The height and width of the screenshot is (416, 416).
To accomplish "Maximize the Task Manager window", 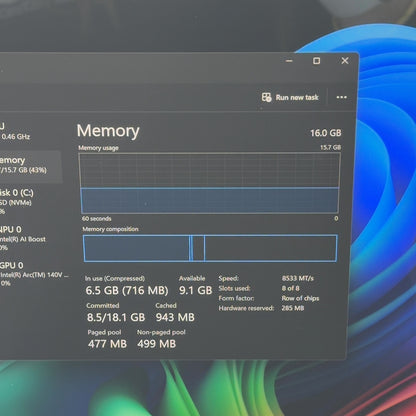I will click(316, 61).
